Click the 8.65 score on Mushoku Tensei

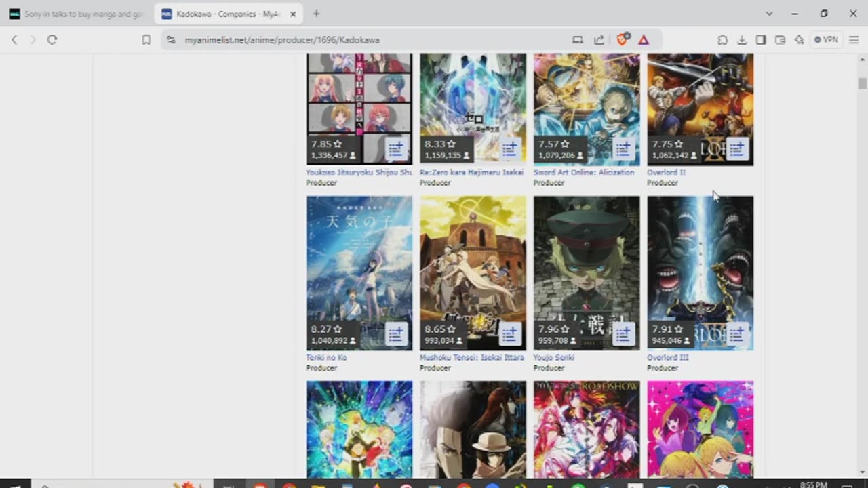[x=440, y=329]
